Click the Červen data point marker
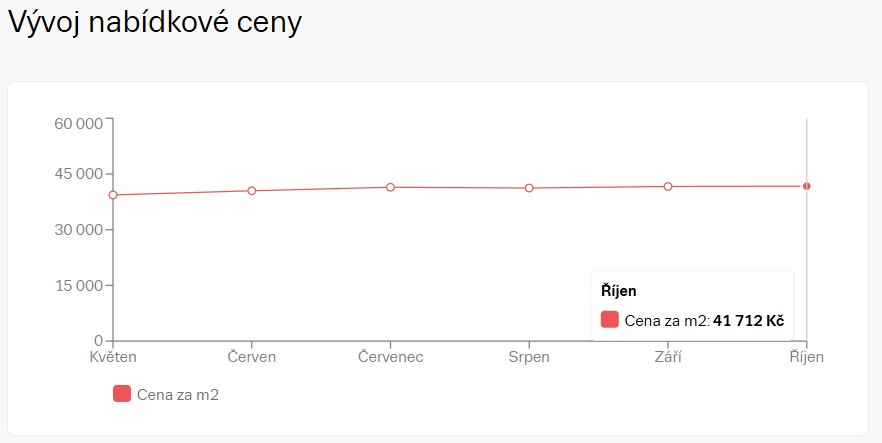This screenshot has width=882, height=443. click(x=252, y=191)
